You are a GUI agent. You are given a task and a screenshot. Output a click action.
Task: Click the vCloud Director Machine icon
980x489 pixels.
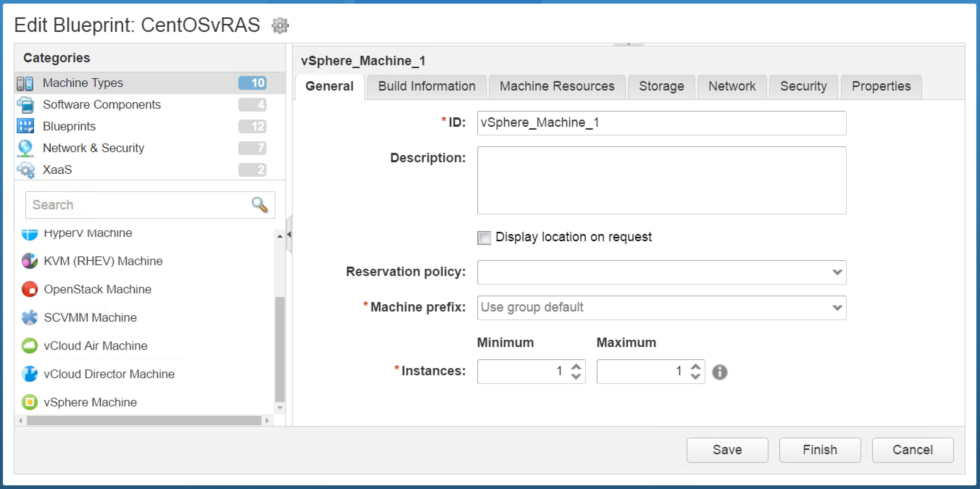pos(30,374)
